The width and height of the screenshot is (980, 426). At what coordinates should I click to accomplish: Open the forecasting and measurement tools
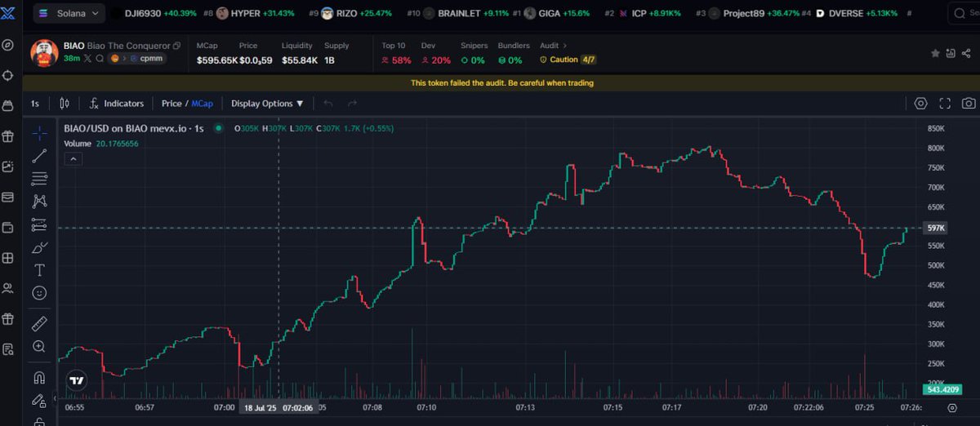39,224
